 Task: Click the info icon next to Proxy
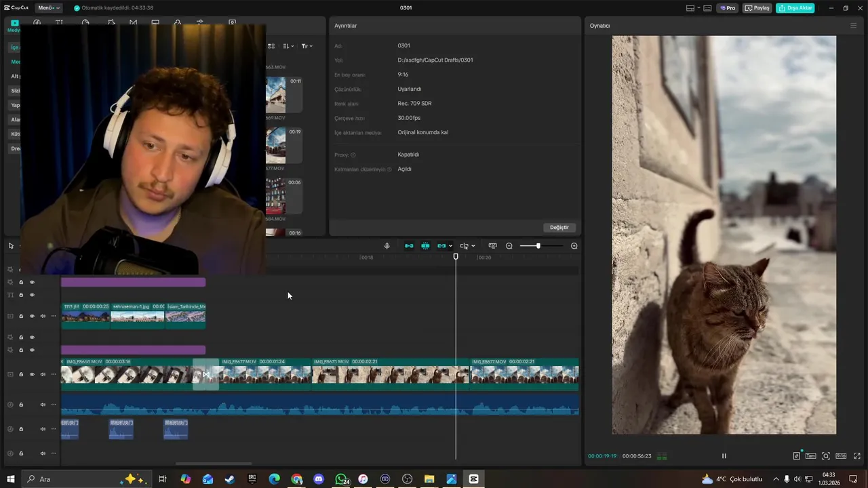pyautogui.click(x=353, y=155)
